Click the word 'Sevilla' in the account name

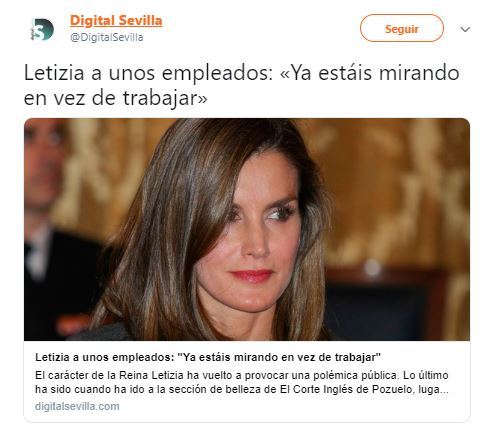pos(140,21)
